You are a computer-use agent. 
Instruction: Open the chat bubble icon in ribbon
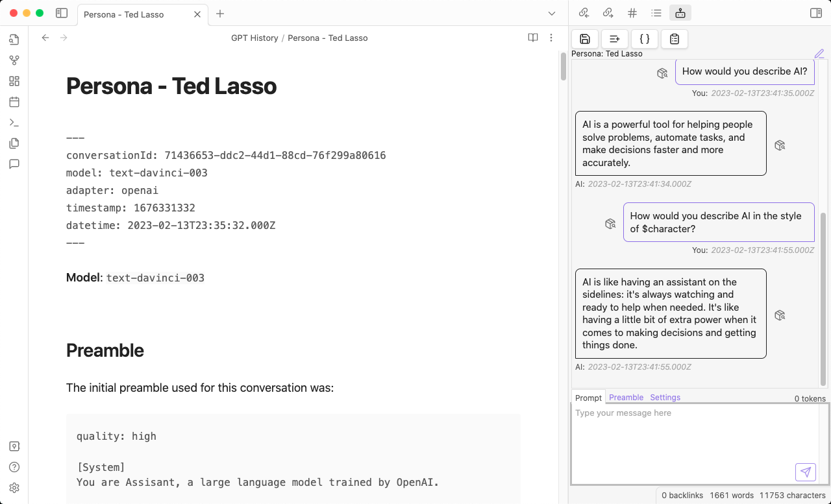(x=14, y=164)
